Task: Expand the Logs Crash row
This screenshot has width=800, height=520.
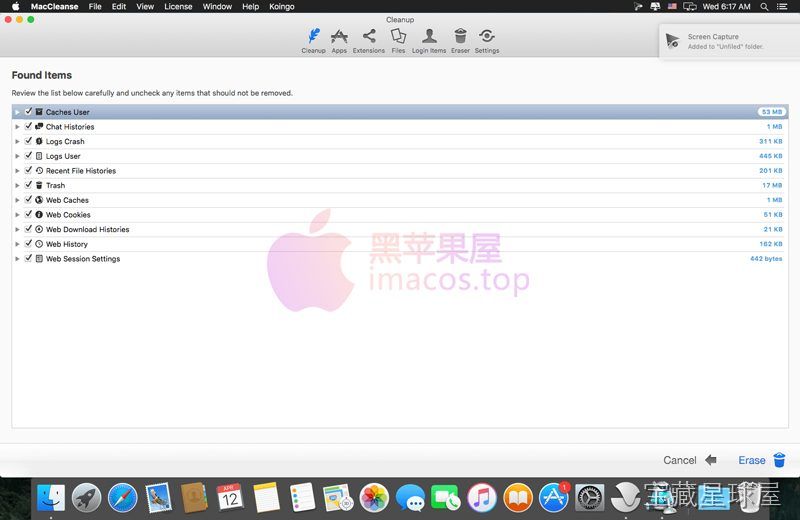Action: 17,141
